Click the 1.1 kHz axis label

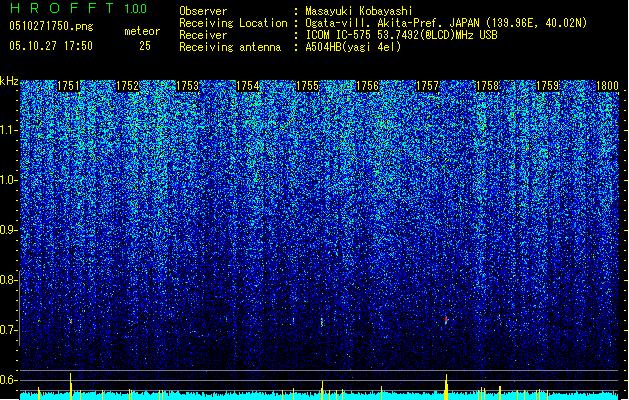pos(9,130)
